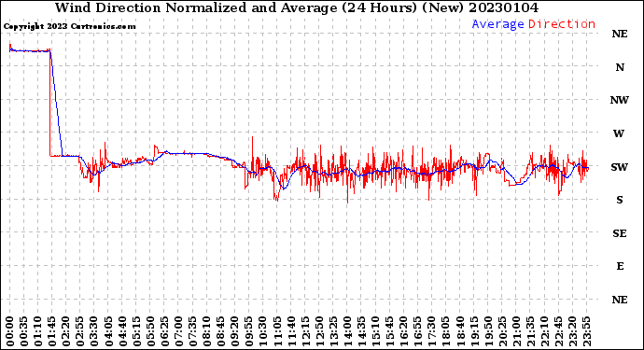Click the 'NW' axis label
This screenshot has height=350, width=644.
point(620,100)
